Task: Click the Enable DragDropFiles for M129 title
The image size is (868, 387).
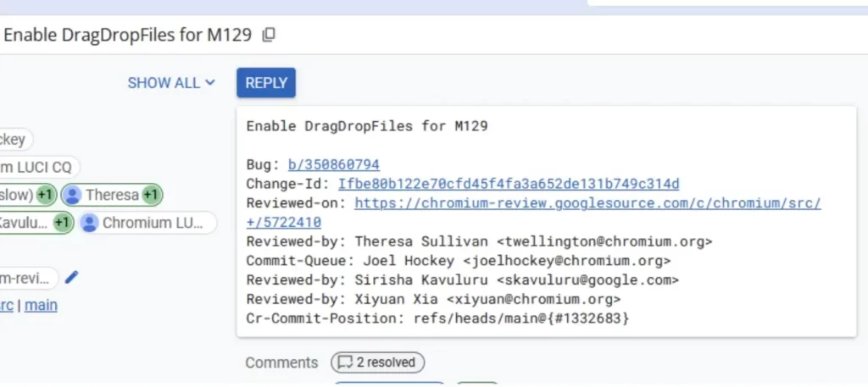Action: click(x=127, y=36)
